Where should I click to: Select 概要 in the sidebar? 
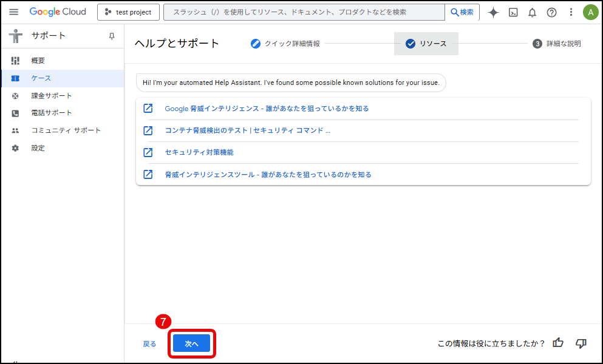pos(38,61)
